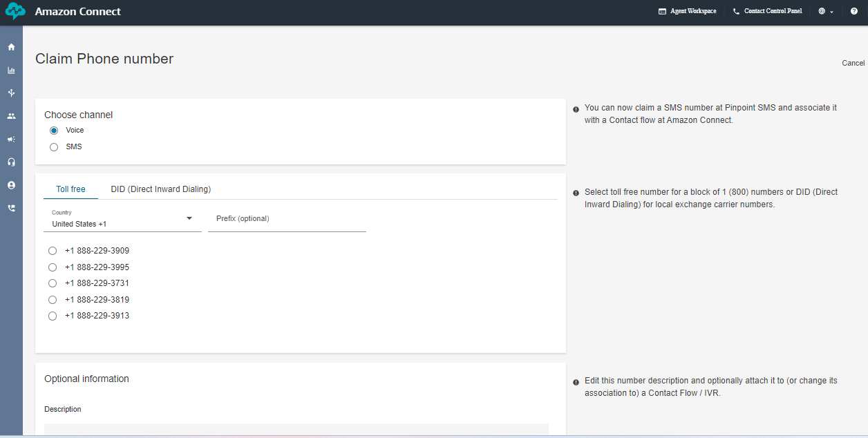868x438 pixels.
Task: Click the help question mark icon
Action: tap(854, 11)
